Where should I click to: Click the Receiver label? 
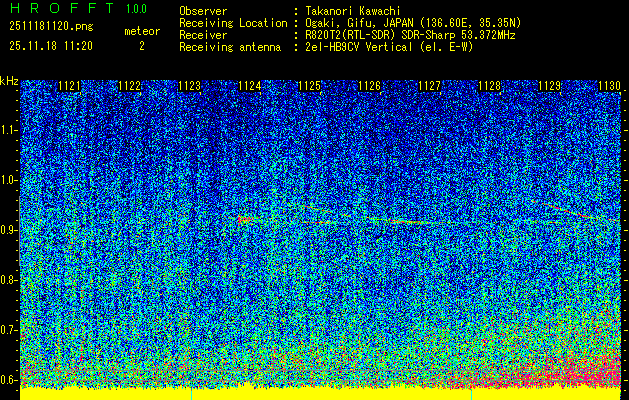[203, 35]
